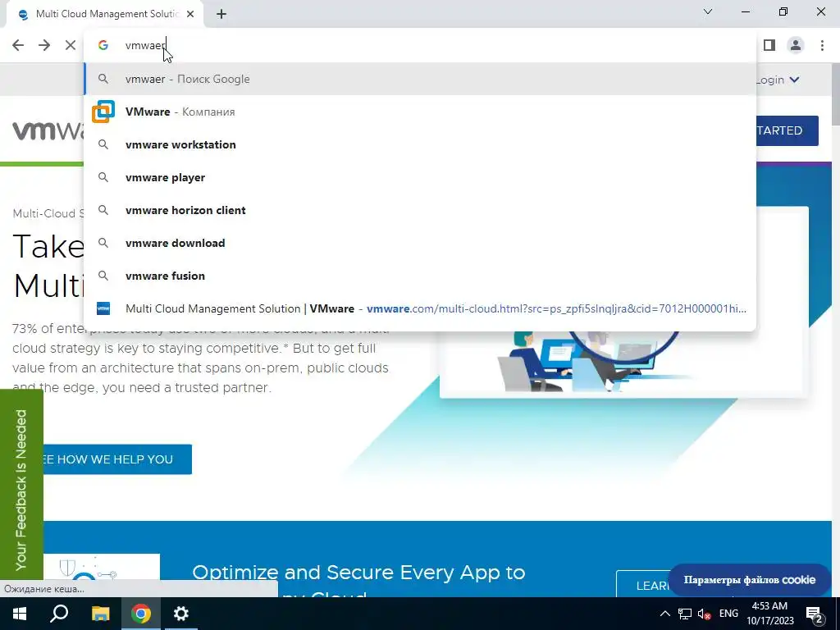Click the VMware company logo icon in suggestions
Image resolution: width=840 pixels, height=630 pixels.
tap(103, 112)
